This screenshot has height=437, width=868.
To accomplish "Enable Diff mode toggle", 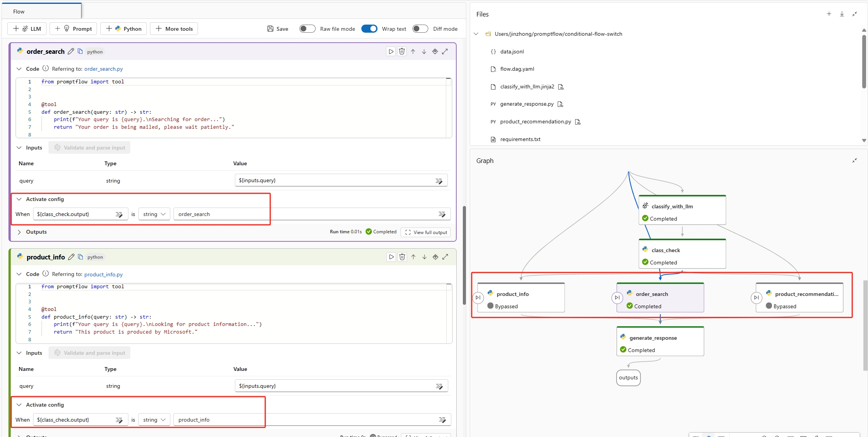I will click(420, 29).
